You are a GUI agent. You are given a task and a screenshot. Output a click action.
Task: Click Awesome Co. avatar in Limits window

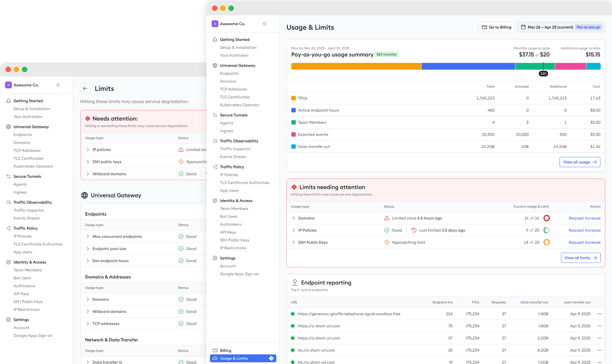(x=8, y=85)
